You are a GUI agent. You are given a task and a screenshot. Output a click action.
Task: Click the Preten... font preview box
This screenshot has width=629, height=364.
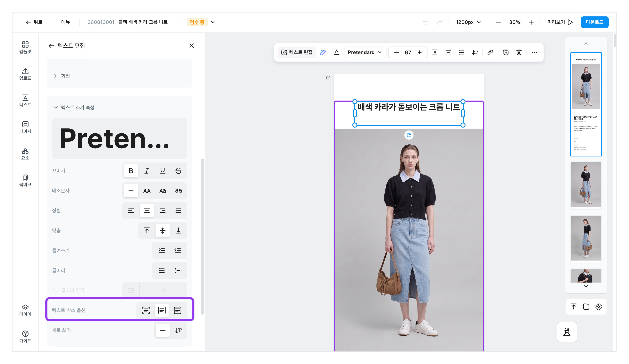120,138
